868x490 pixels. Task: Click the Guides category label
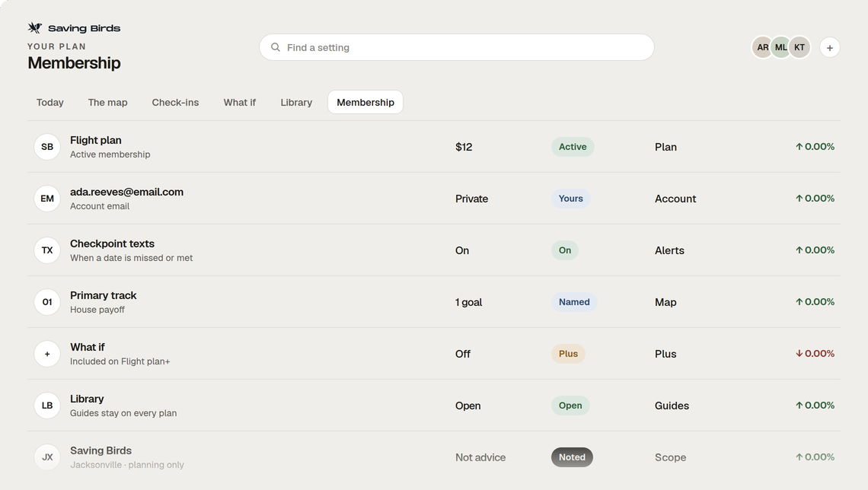[x=672, y=406]
